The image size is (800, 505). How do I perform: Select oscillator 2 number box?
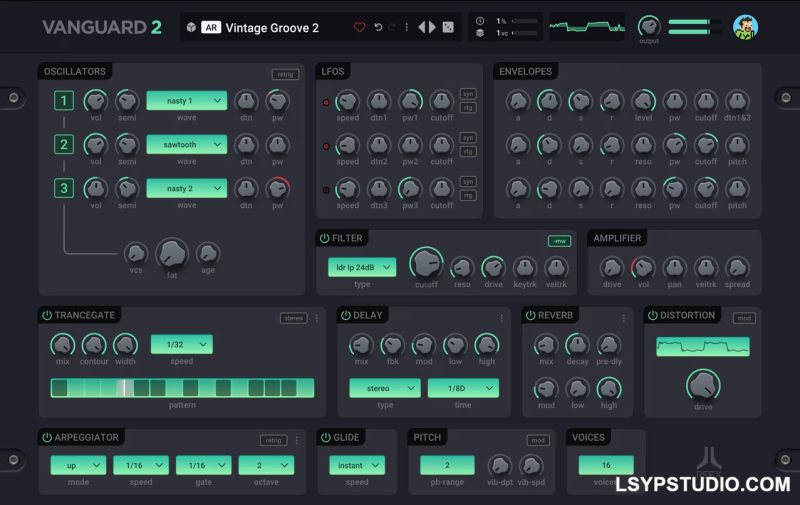coord(64,144)
